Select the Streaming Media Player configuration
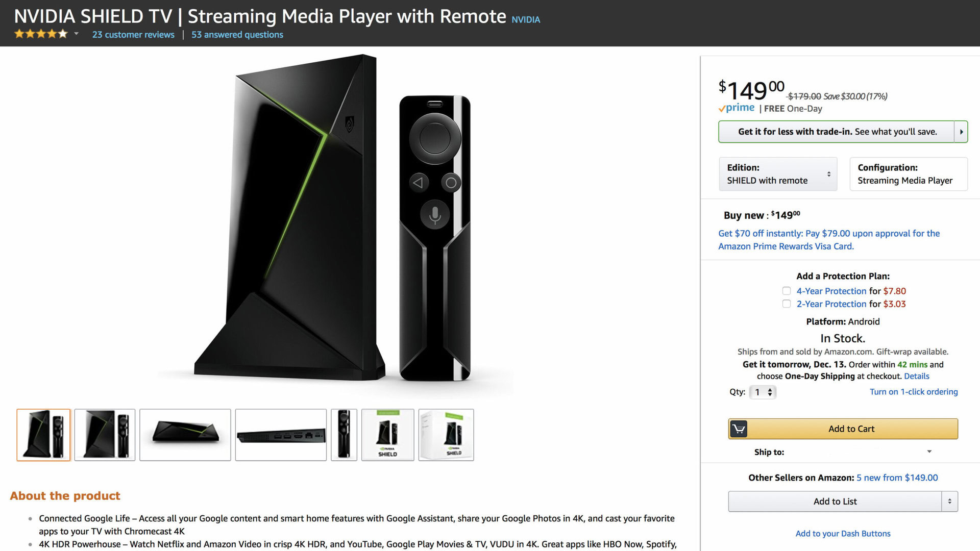 pyautogui.click(x=908, y=174)
